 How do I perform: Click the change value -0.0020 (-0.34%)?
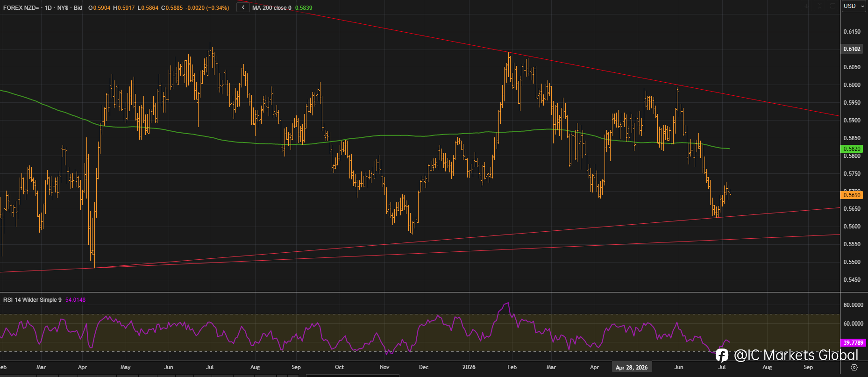pos(207,8)
